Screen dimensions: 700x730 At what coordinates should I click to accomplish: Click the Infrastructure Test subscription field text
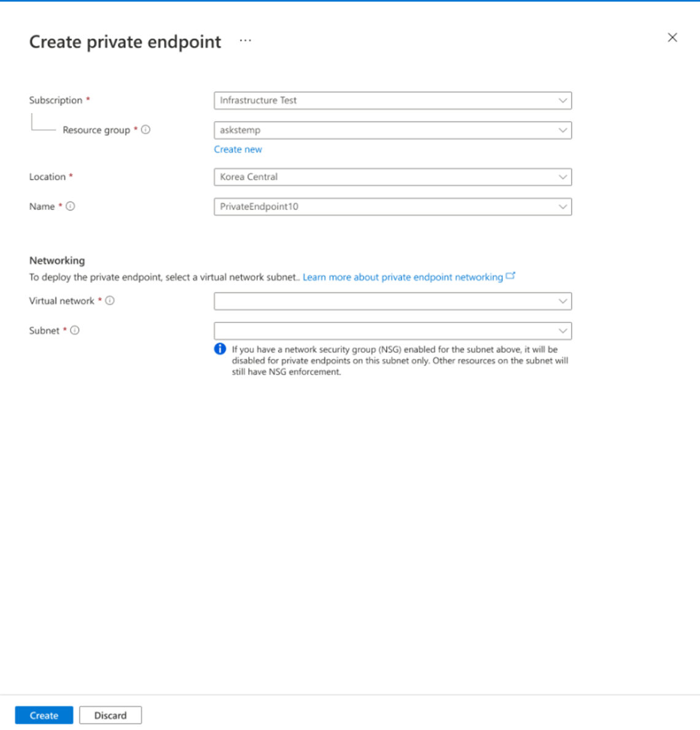click(258, 101)
